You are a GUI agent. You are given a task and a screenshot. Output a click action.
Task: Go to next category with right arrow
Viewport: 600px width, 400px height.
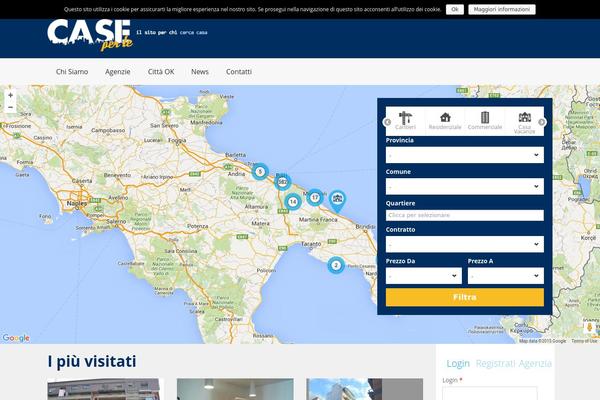coord(542,122)
